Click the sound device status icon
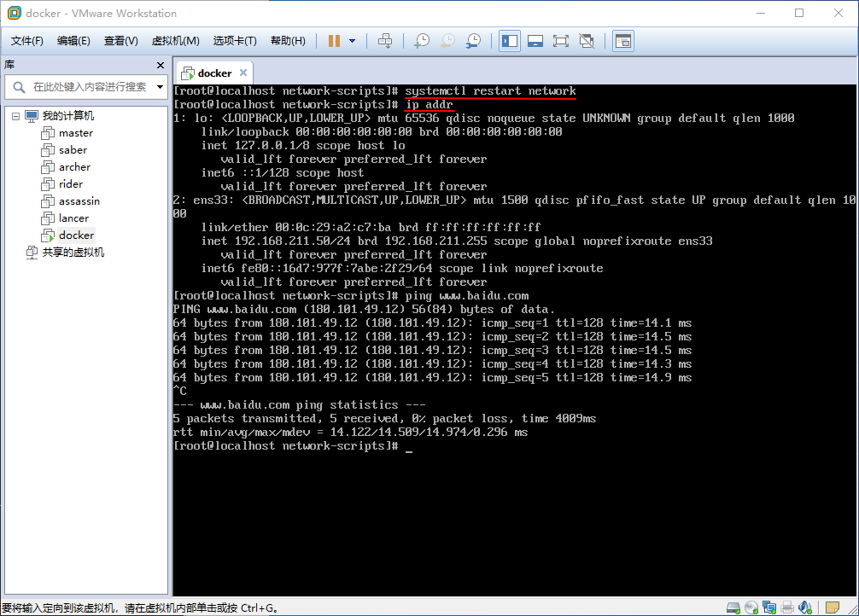859x616 pixels. coord(804,607)
